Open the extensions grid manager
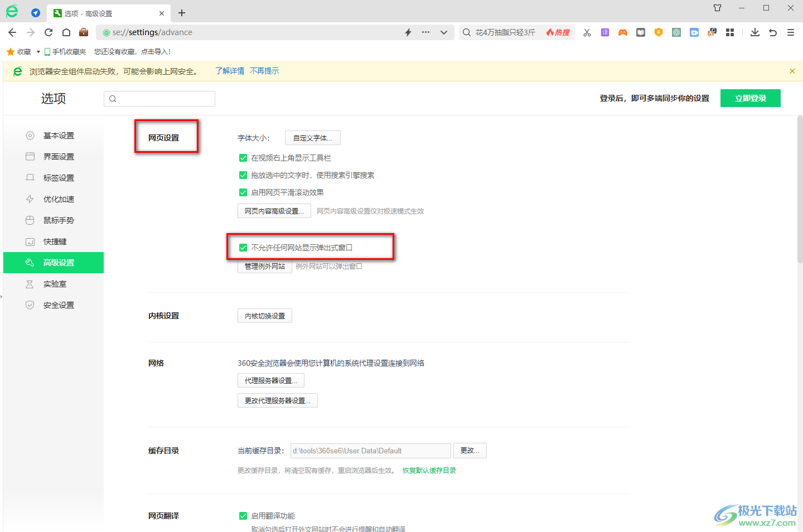The image size is (803, 532). pos(730,32)
